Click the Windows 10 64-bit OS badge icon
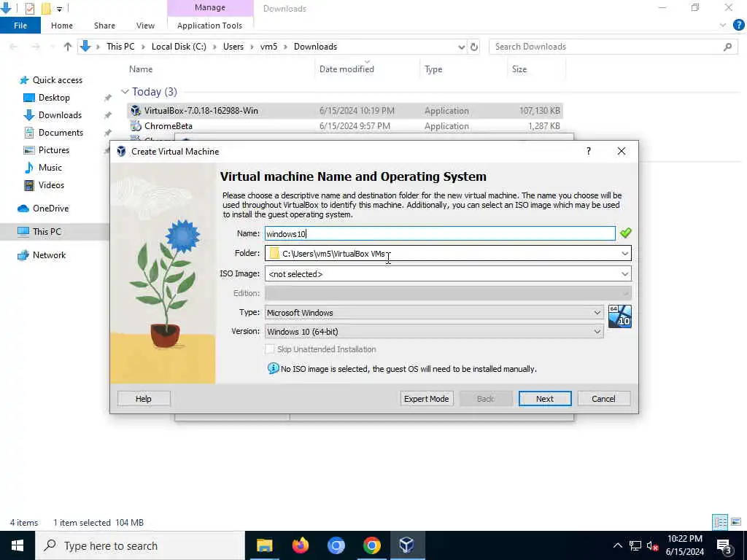This screenshot has width=747, height=560. click(620, 316)
